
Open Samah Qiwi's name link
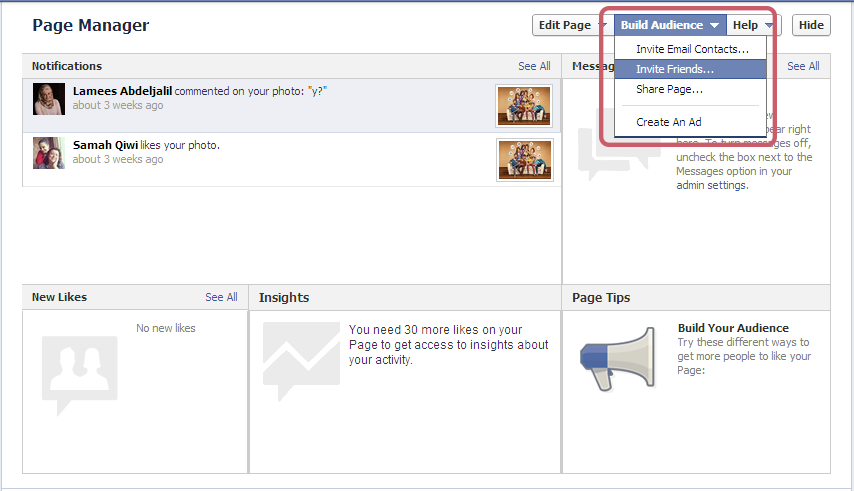(105, 145)
